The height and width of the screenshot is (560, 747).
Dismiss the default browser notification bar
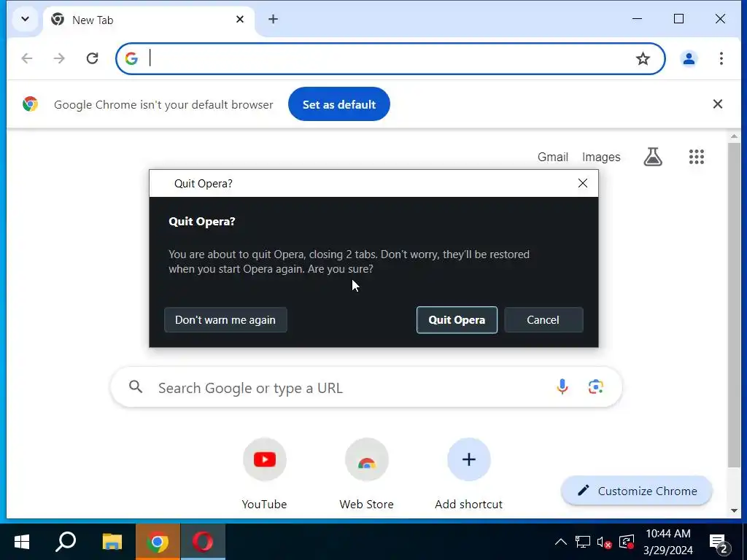[x=718, y=104]
